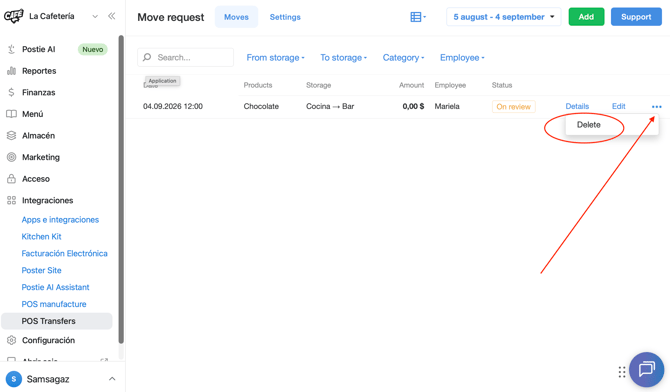Click the Storage column header
670x392 pixels.
[x=318, y=85]
